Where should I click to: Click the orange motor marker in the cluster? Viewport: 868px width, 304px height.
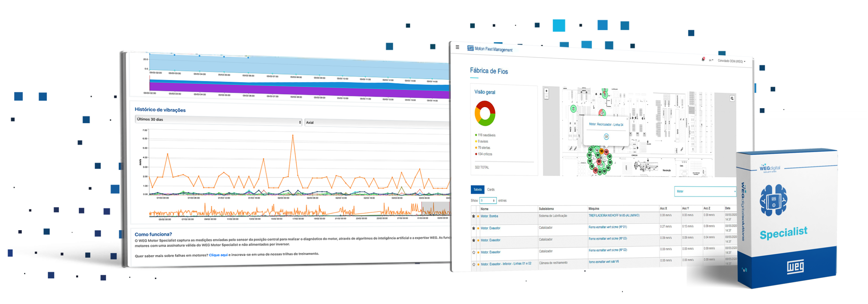[601, 151]
